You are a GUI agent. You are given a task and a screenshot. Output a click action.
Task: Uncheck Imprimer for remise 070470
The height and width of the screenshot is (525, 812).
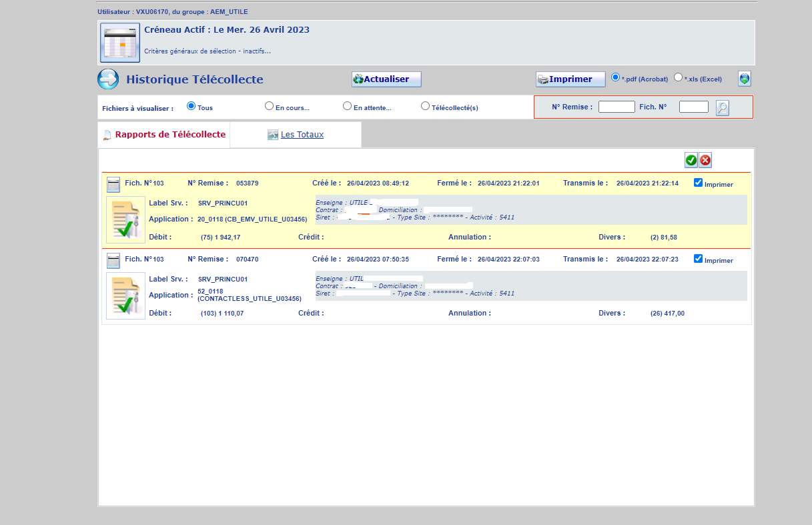[698, 259]
